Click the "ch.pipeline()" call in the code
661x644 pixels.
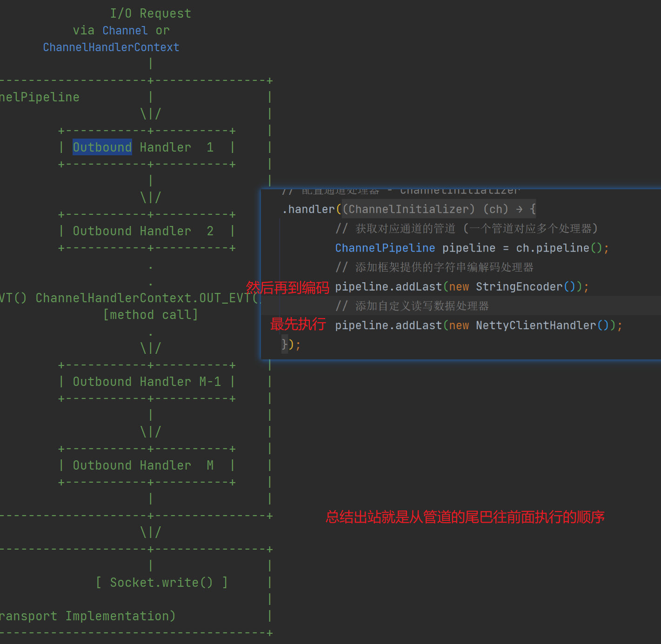tap(559, 248)
